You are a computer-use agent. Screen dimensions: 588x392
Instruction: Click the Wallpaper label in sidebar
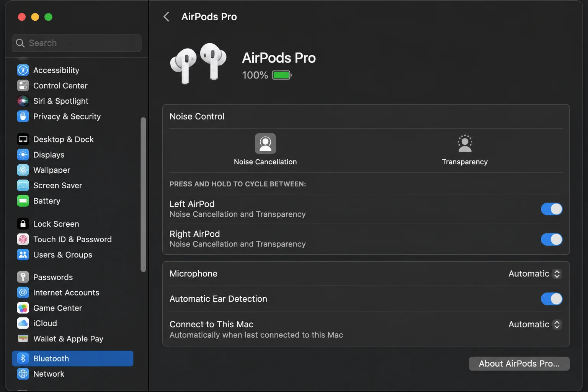(52, 170)
